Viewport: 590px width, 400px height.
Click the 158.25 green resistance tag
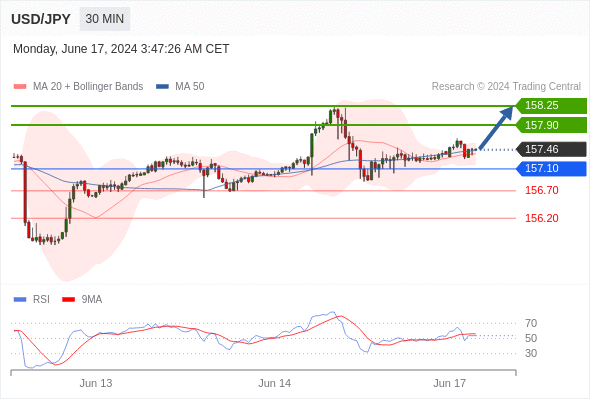click(551, 106)
